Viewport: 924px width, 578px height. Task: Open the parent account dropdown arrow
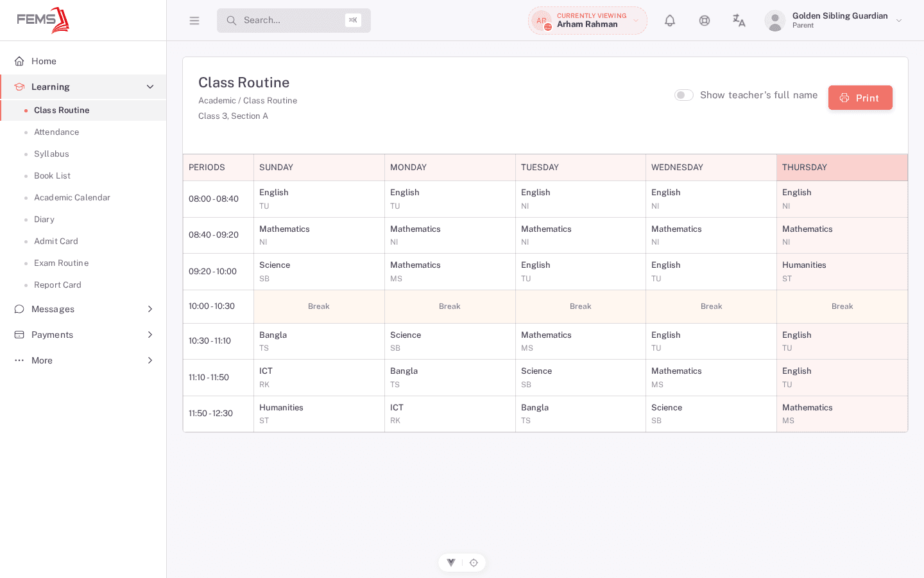pos(899,21)
